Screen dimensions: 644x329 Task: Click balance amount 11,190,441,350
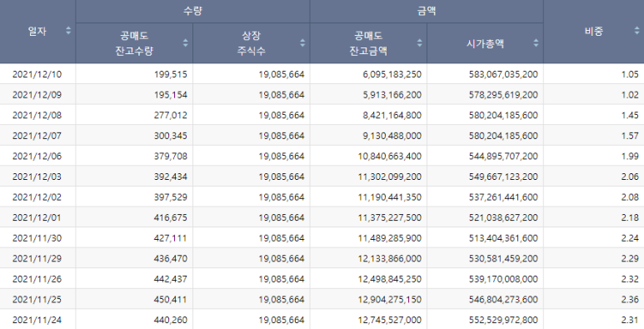389,197
